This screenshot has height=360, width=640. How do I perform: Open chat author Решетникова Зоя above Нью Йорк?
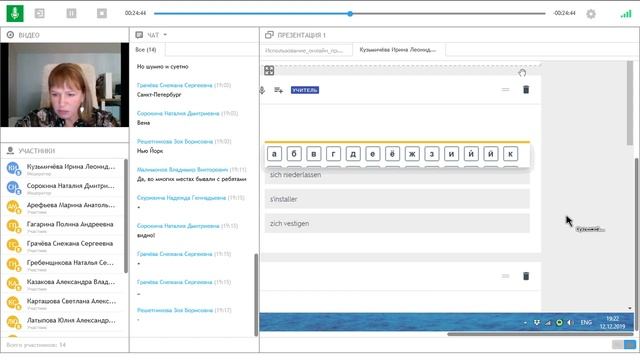pos(175,141)
